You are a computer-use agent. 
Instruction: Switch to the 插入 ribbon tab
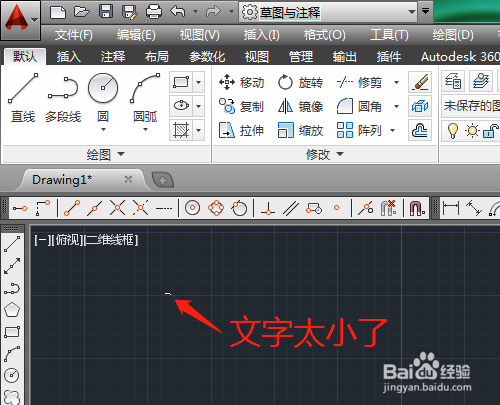pos(68,57)
